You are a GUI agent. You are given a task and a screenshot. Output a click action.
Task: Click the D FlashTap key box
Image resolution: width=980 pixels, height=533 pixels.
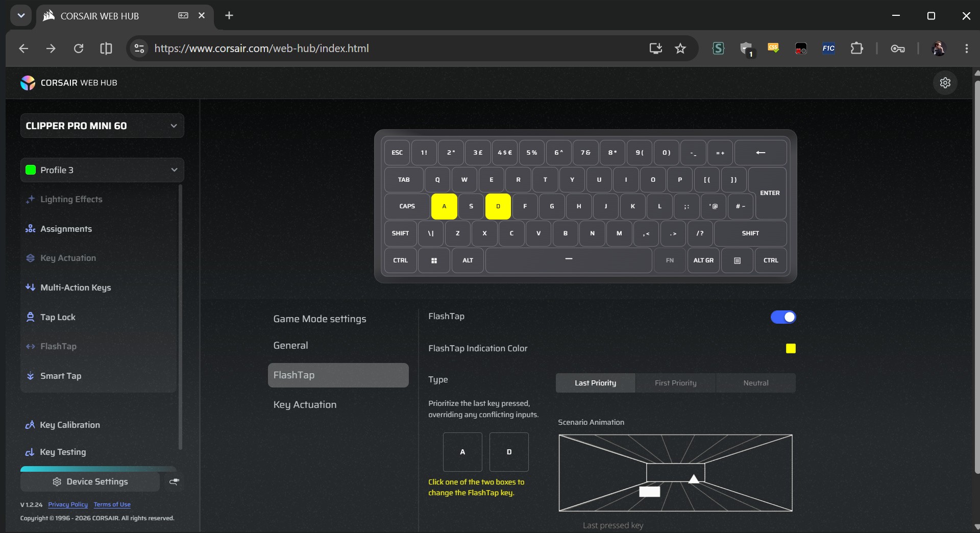pos(509,452)
